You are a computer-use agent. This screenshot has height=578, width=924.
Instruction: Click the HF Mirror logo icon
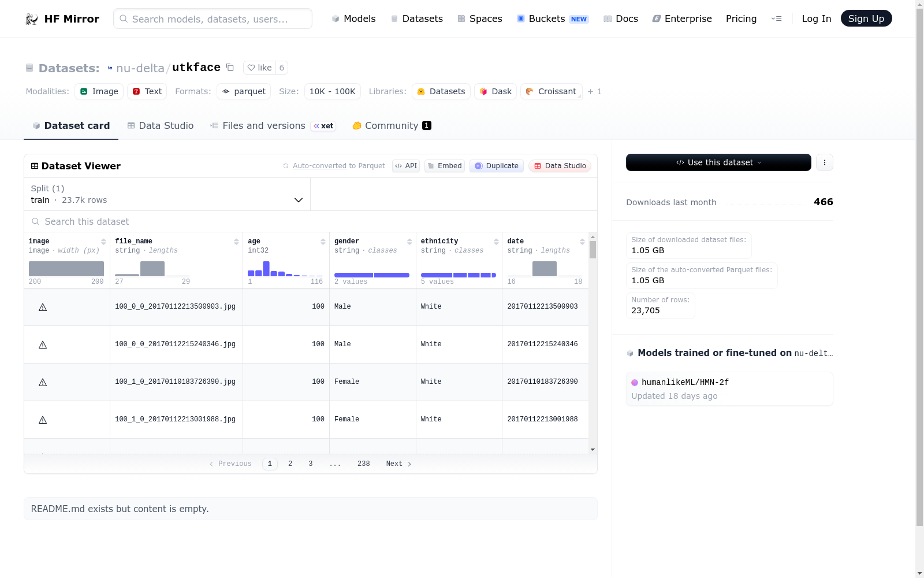coord(32,19)
